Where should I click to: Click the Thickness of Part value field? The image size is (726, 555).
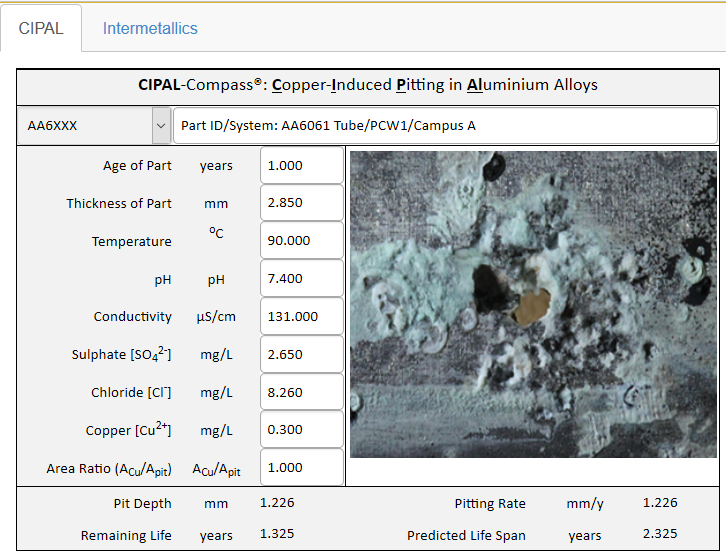(x=301, y=203)
